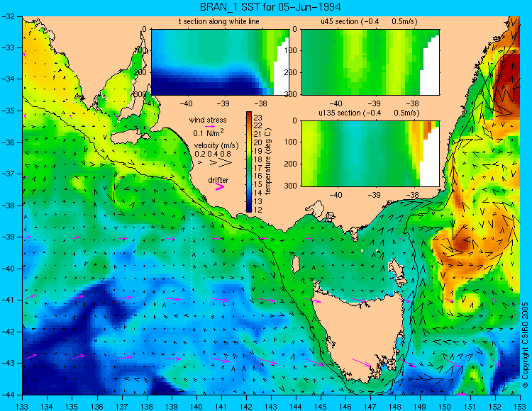Click the 'u135 section (-0.4 0.5m/s)' title
This screenshot has width=532, height=411.
369,113
